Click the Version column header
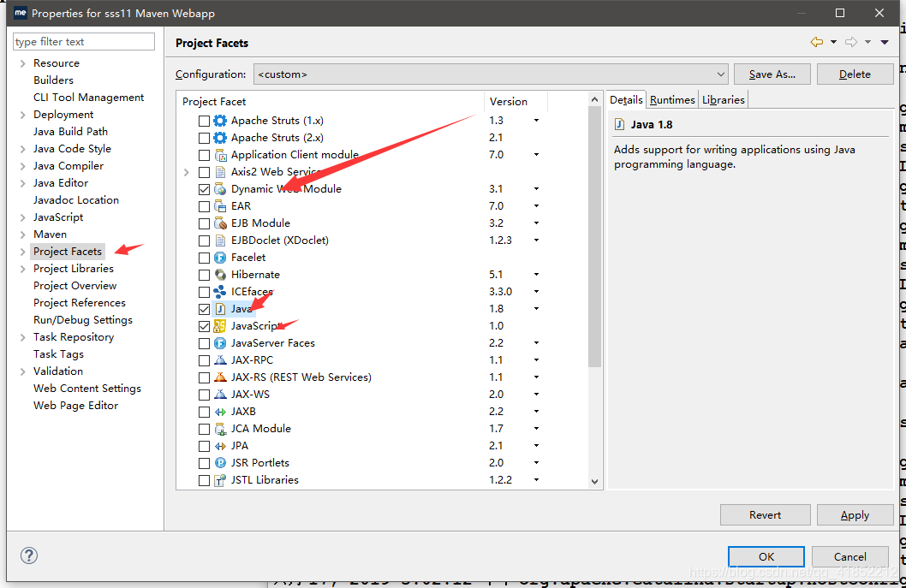The width and height of the screenshot is (906, 588). (x=516, y=102)
